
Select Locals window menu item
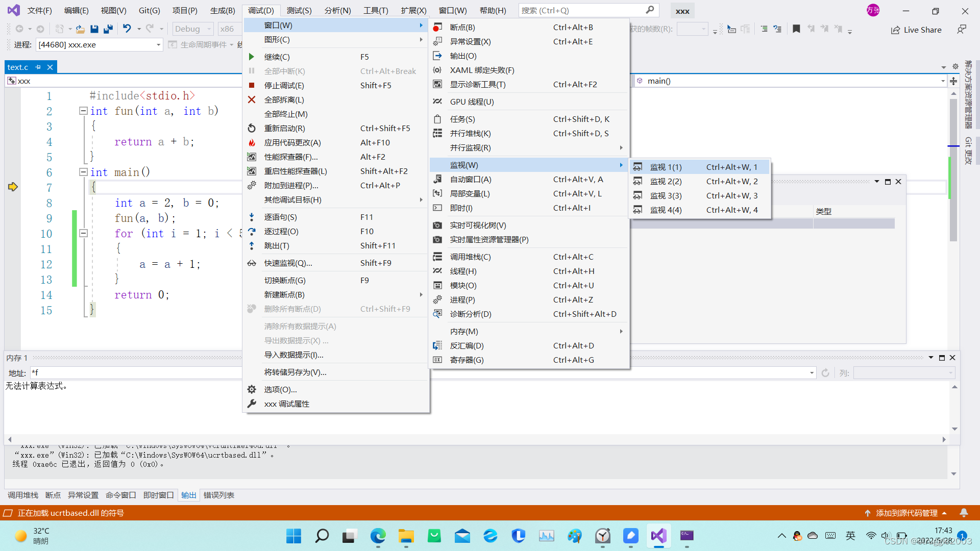(x=529, y=193)
